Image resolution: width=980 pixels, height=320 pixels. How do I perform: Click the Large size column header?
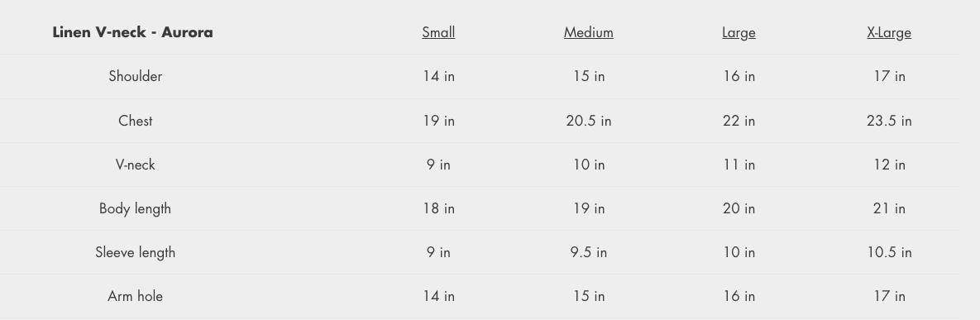tap(739, 32)
